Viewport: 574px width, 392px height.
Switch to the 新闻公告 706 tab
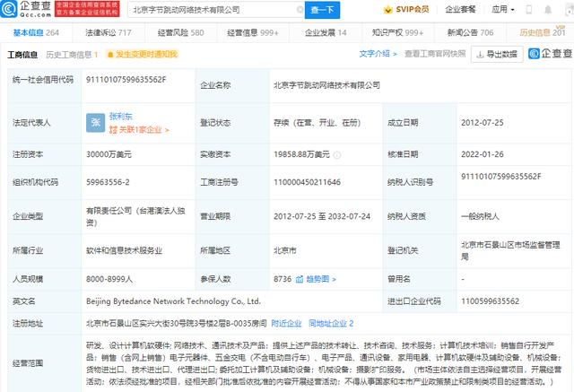[x=470, y=33]
